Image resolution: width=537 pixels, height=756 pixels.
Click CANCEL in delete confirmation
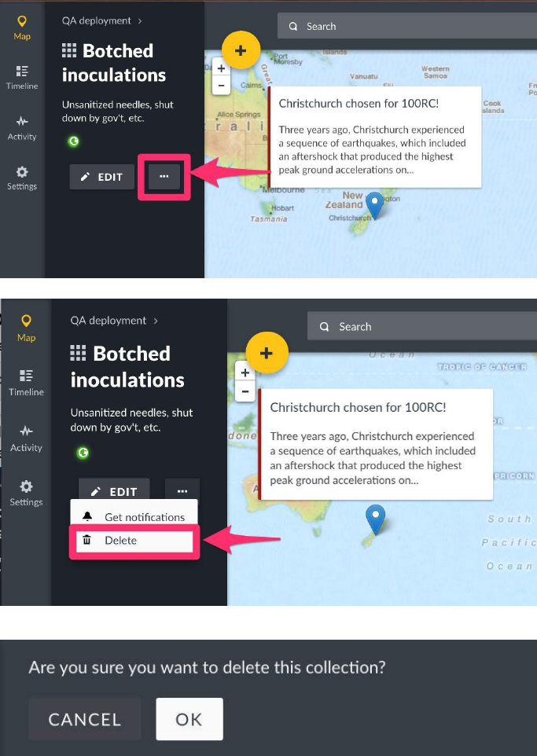85,719
